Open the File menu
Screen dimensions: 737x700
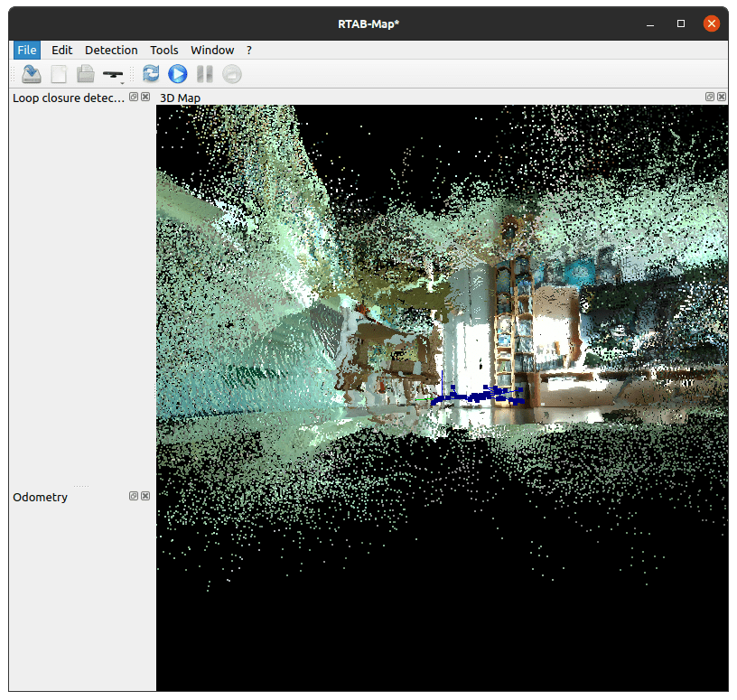point(27,50)
